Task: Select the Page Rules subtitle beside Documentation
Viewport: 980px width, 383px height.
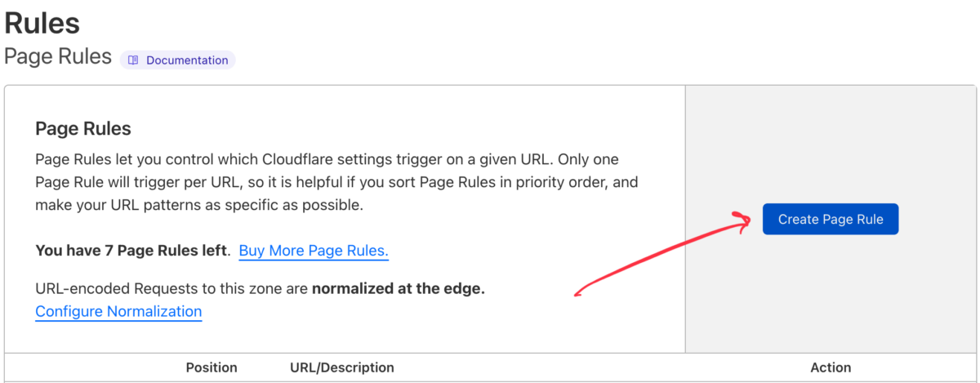Action: click(x=58, y=57)
